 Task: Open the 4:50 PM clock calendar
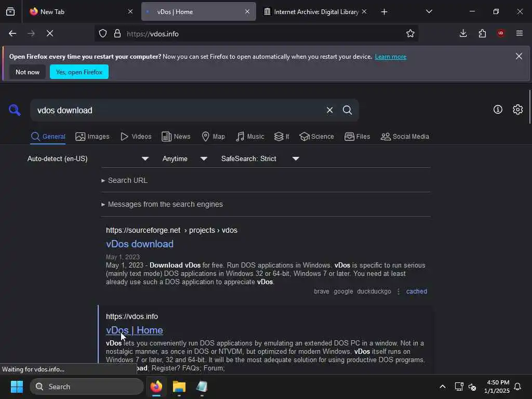coord(497,387)
